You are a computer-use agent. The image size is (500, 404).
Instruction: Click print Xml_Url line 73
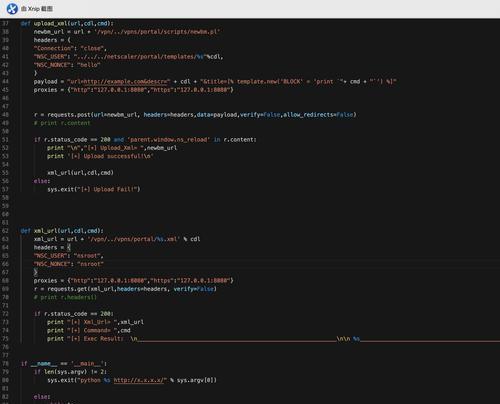(x=95, y=322)
